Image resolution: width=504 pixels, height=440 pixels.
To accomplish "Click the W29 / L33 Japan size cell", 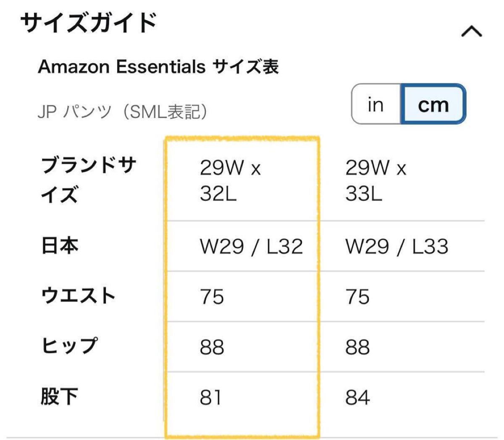I will pyautogui.click(x=397, y=246).
